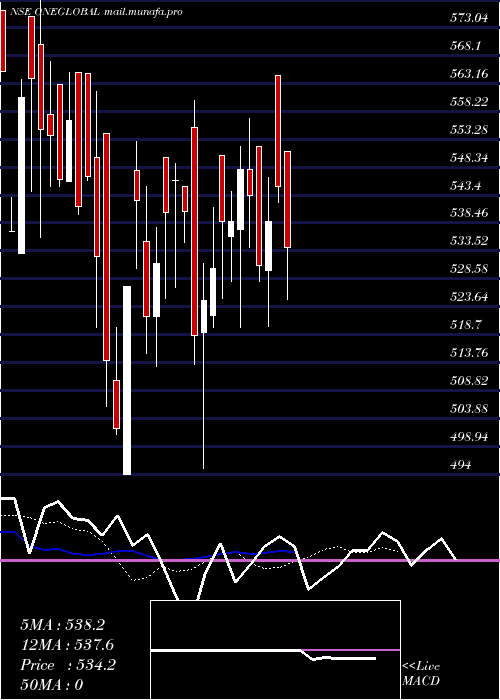Click the 494 price axis label

pos(461,465)
